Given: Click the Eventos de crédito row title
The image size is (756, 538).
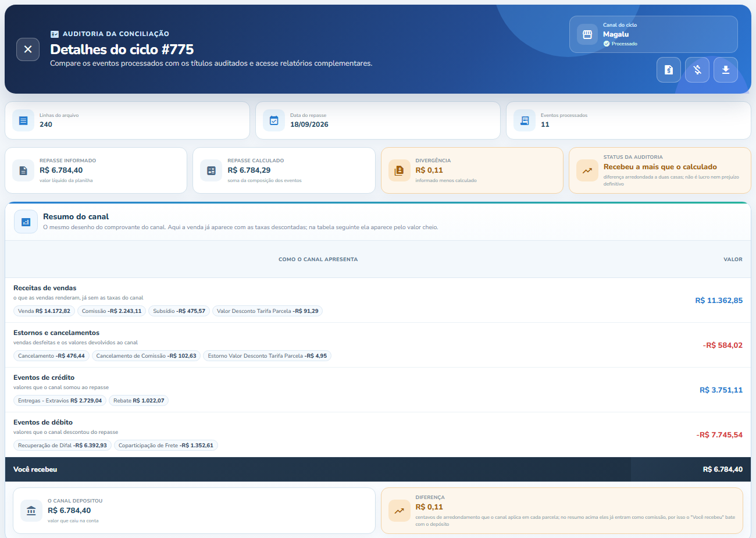Looking at the screenshot, I should (x=44, y=377).
